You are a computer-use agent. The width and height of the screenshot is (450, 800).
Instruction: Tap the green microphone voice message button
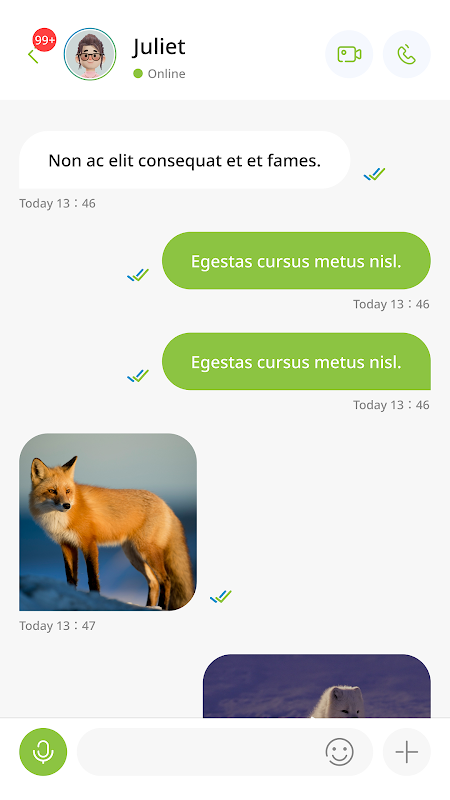[43, 752]
